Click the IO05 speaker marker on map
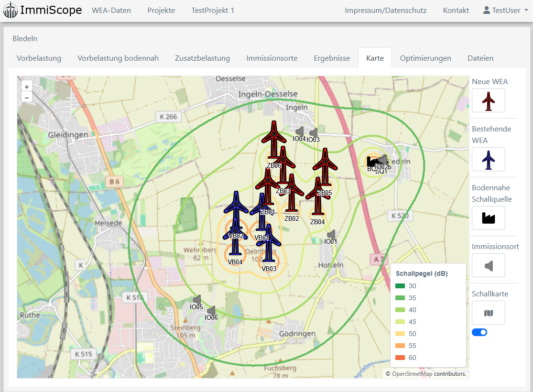The image size is (533, 392). point(196,300)
